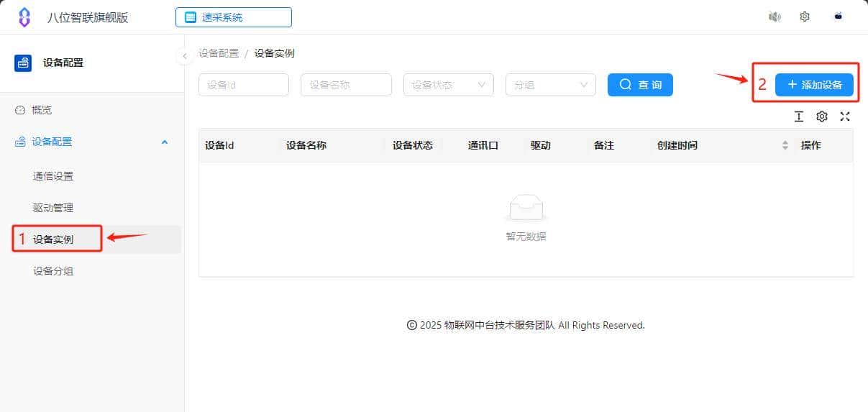Click the sound notification icon in header

(775, 17)
